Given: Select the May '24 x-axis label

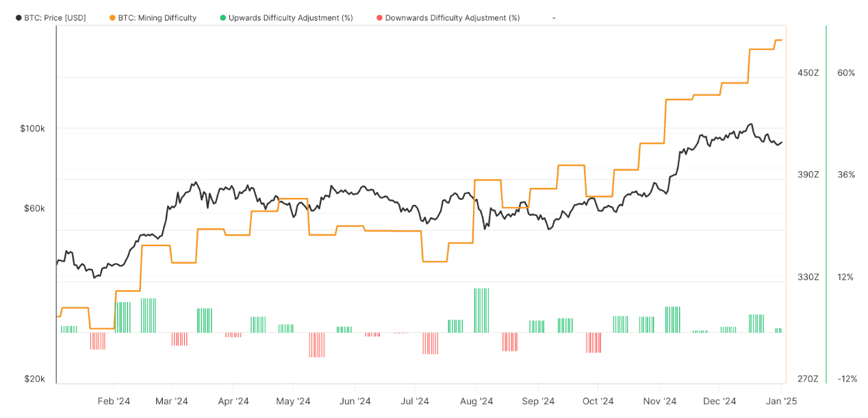Looking at the screenshot, I should coord(294,402).
